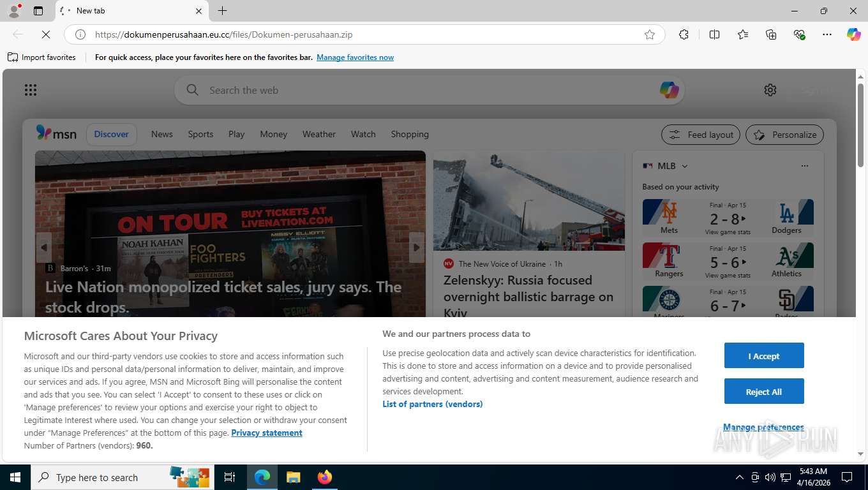Open the tab actions menu icon
Viewport: 868px width, 490px height.
[38, 11]
